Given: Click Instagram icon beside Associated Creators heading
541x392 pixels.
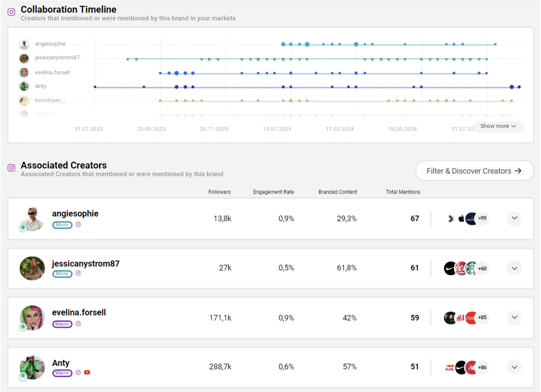Looking at the screenshot, I should [11, 168].
